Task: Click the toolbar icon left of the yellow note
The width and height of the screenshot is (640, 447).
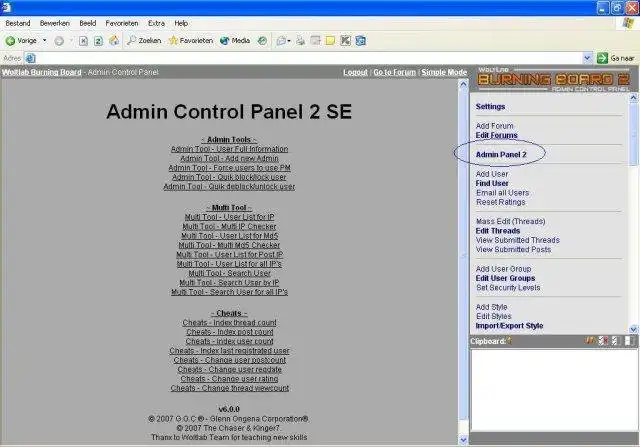Action: (316, 41)
